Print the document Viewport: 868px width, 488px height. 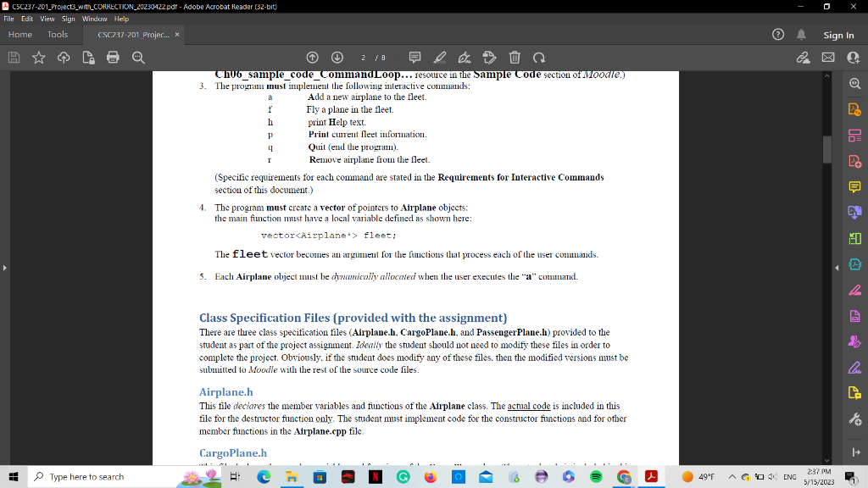(x=113, y=58)
